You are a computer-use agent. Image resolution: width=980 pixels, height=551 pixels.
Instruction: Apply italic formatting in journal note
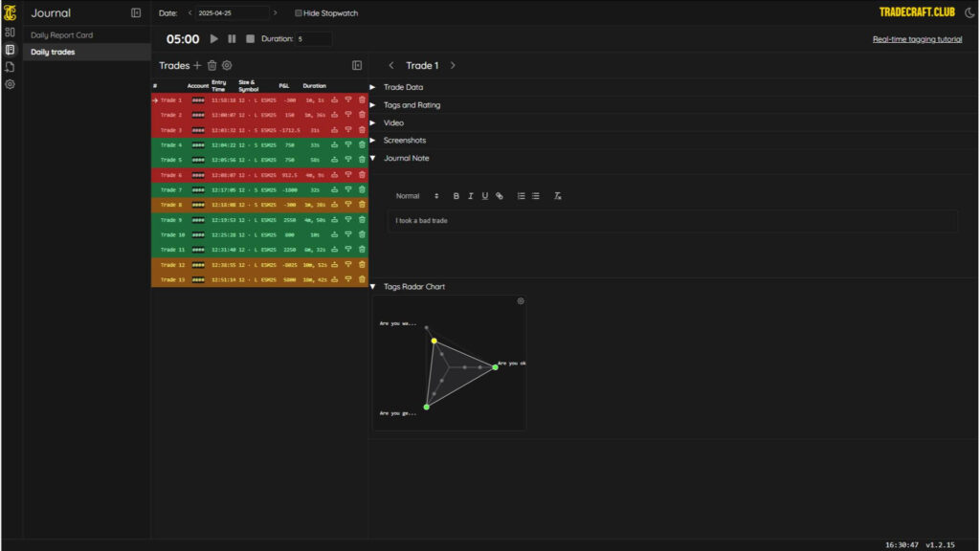coord(471,196)
